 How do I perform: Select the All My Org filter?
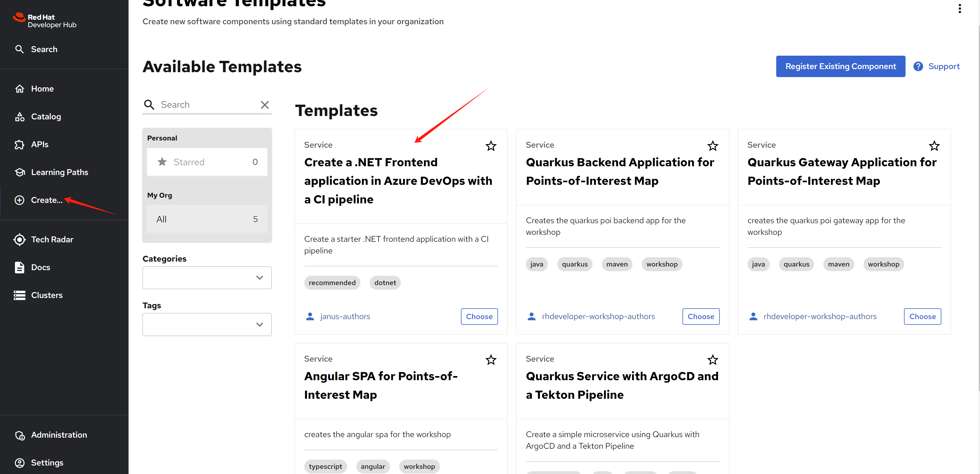pos(207,219)
